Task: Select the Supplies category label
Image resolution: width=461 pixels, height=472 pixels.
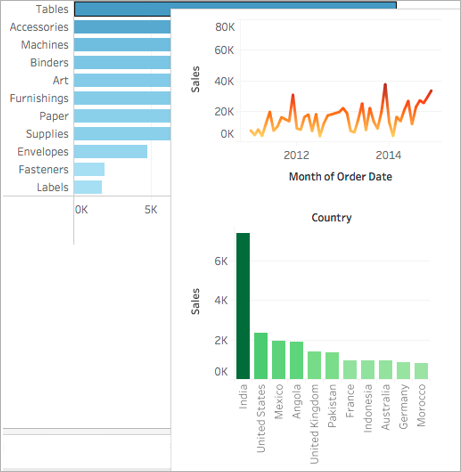Action: [47, 134]
